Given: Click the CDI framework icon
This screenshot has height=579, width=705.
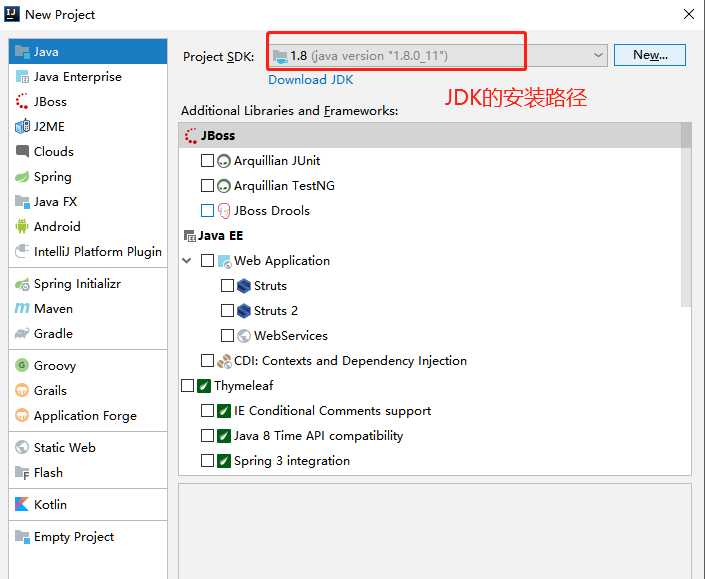Looking at the screenshot, I should pyautogui.click(x=224, y=361).
